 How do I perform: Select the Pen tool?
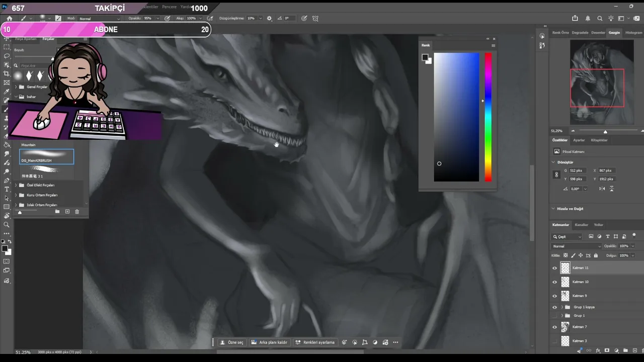pos(7,180)
